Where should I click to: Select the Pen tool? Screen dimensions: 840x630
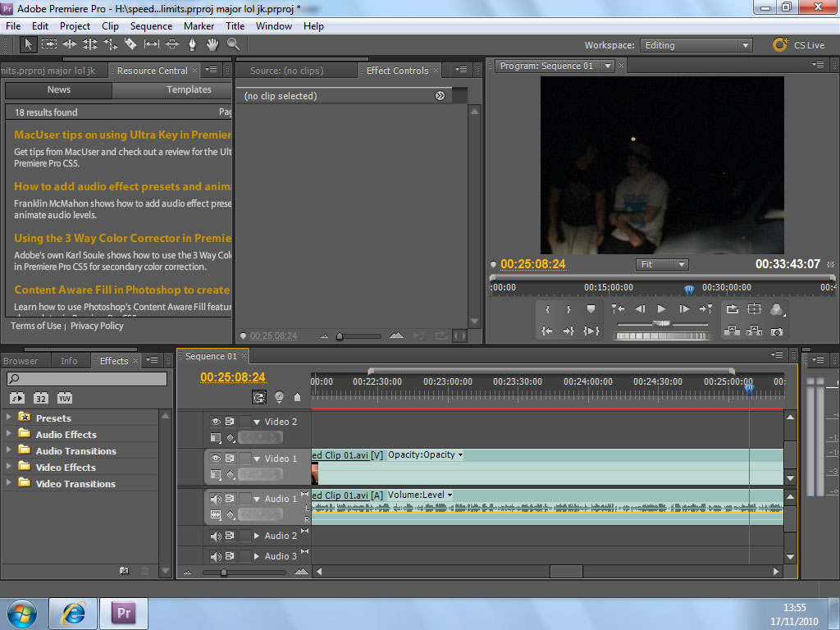[192, 44]
